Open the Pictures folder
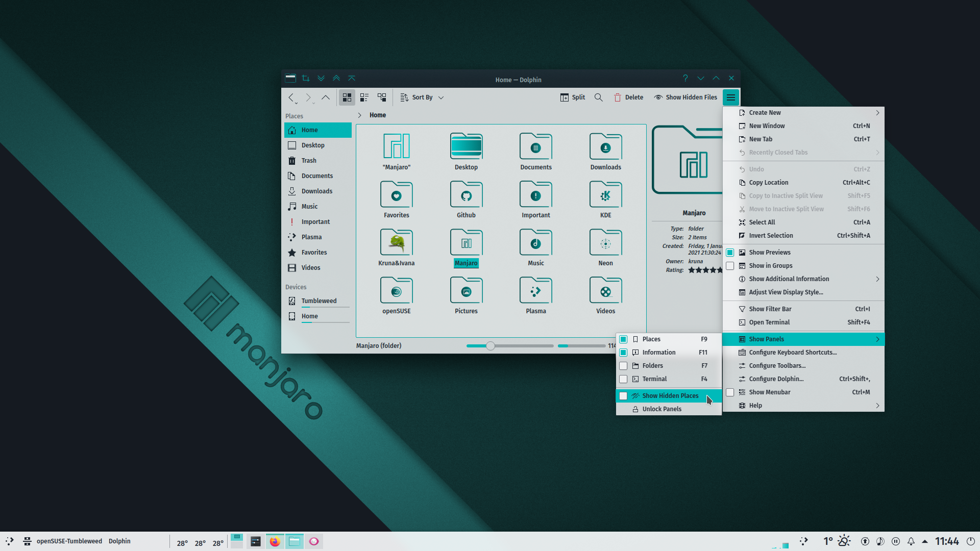 [x=466, y=295]
